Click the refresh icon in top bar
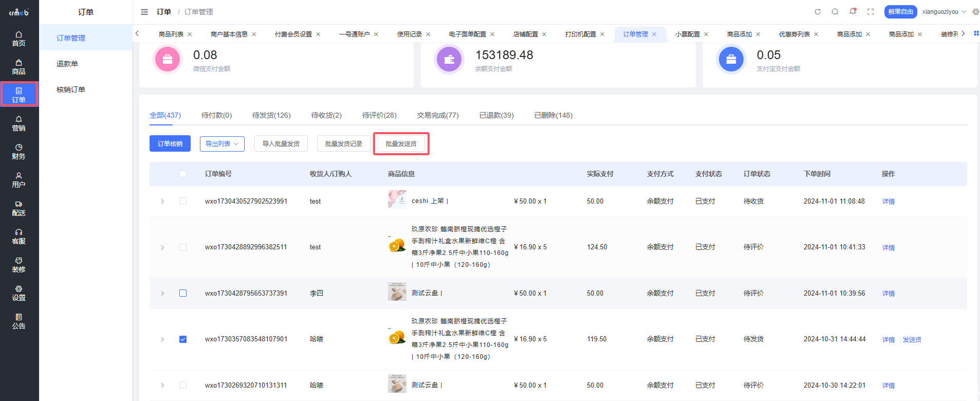The width and height of the screenshot is (980, 401). coord(818,12)
